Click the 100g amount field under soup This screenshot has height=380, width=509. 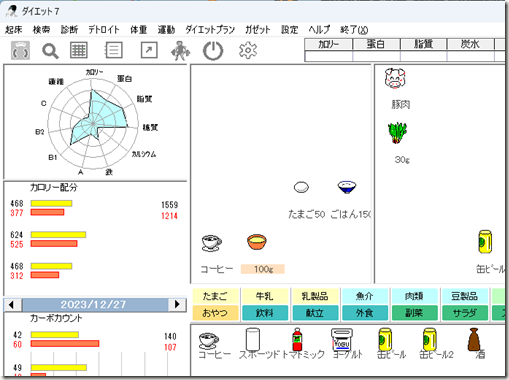click(263, 269)
